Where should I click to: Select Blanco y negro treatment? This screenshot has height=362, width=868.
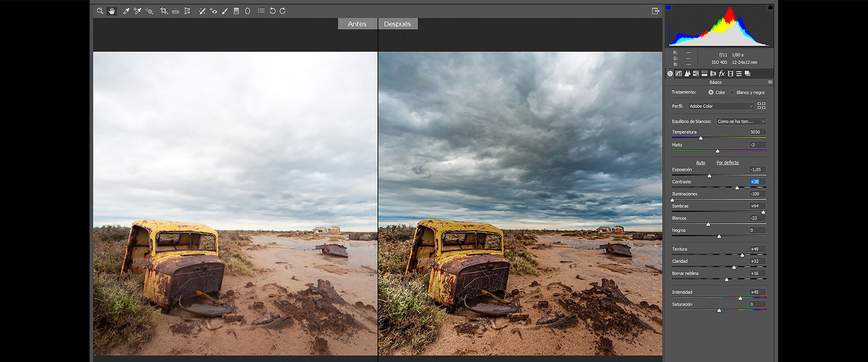pyautogui.click(x=732, y=92)
